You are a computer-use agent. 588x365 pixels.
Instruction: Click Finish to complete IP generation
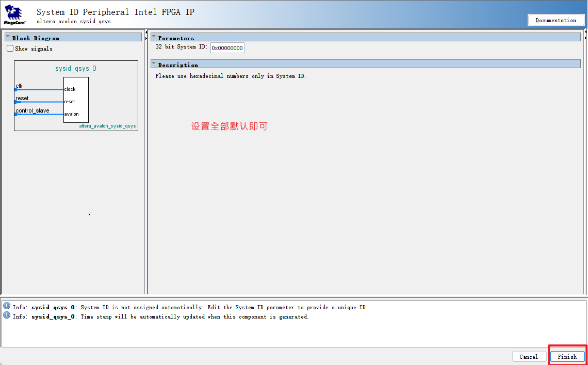click(x=567, y=356)
